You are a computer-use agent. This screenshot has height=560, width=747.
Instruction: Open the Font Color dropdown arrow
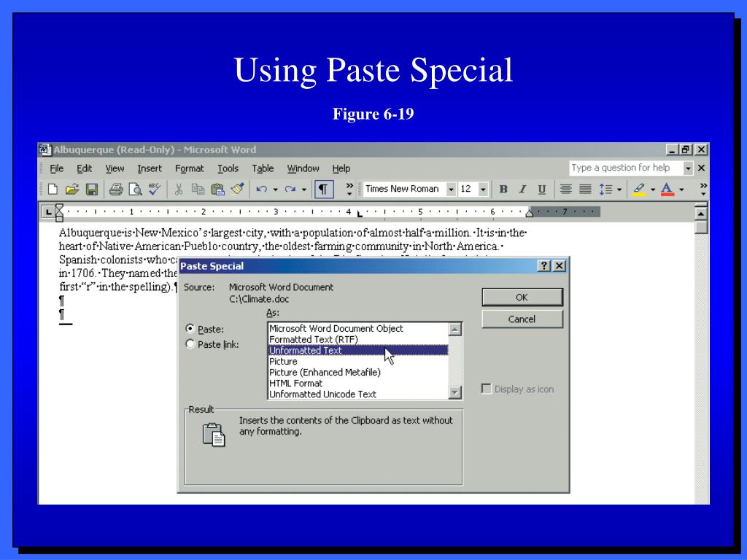click(x=682, y=190)
